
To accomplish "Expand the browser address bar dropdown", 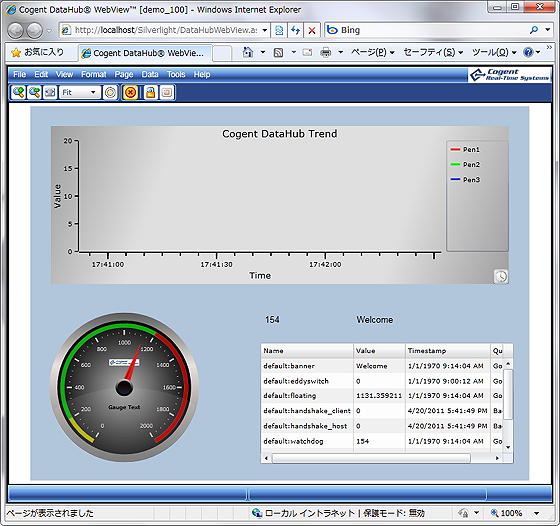I will 265,30.
